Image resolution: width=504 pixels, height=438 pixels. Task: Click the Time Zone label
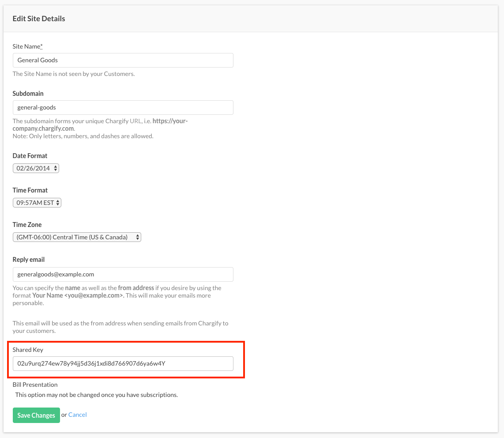pyautogui.click(x=27, y=225)
